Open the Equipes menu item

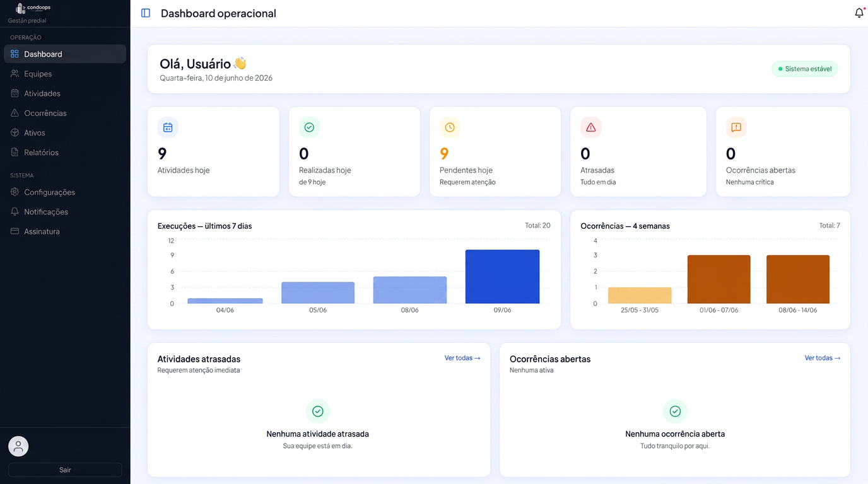[x=65, y=74]
